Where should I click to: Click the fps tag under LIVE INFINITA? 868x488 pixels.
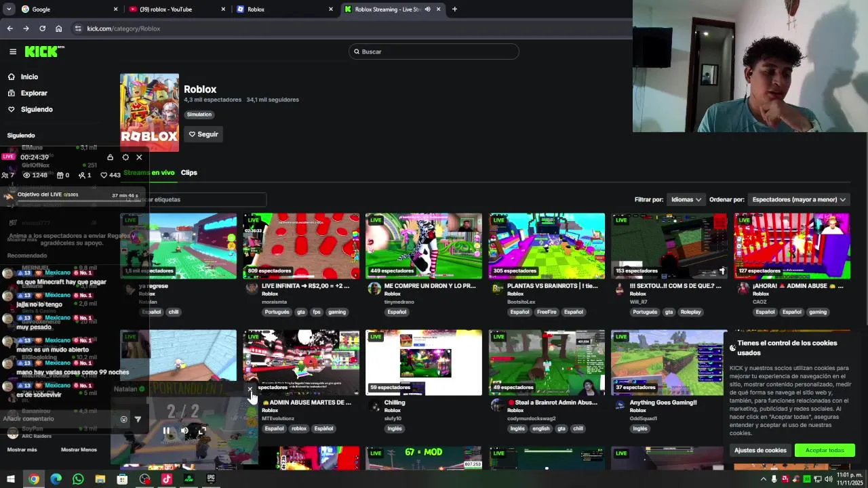(317, 312)
